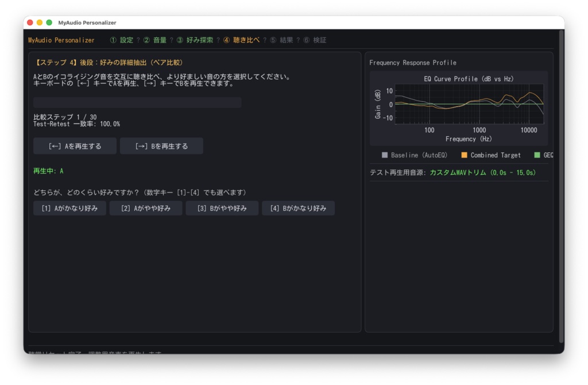
Task: Click the Frequency Response Profile heading
Action: click(413, 63)
